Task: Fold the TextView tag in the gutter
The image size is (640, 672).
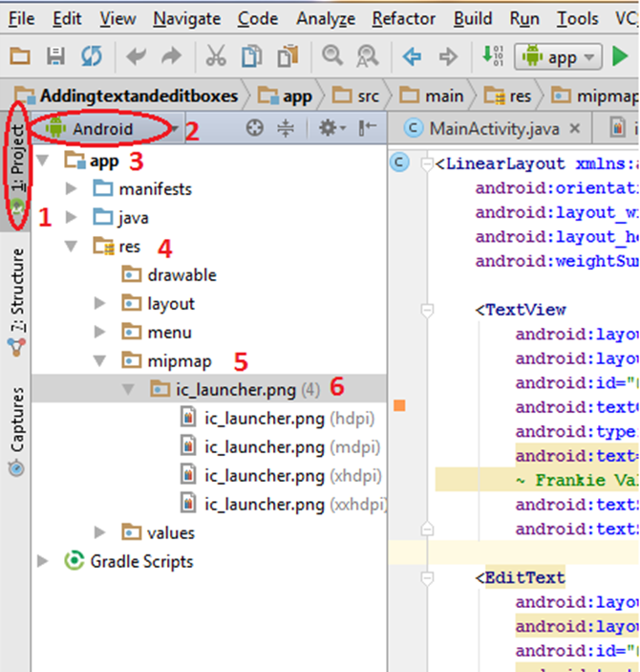Action: (x=427, y=310)
